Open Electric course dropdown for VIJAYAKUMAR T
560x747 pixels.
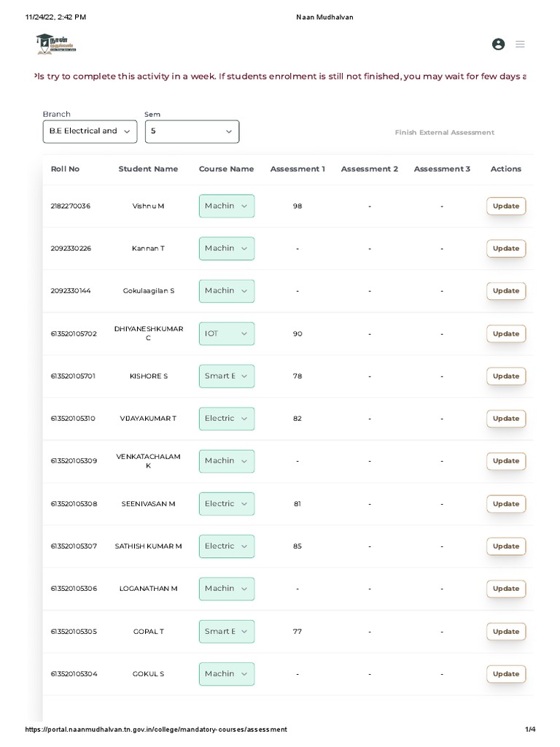227,419
